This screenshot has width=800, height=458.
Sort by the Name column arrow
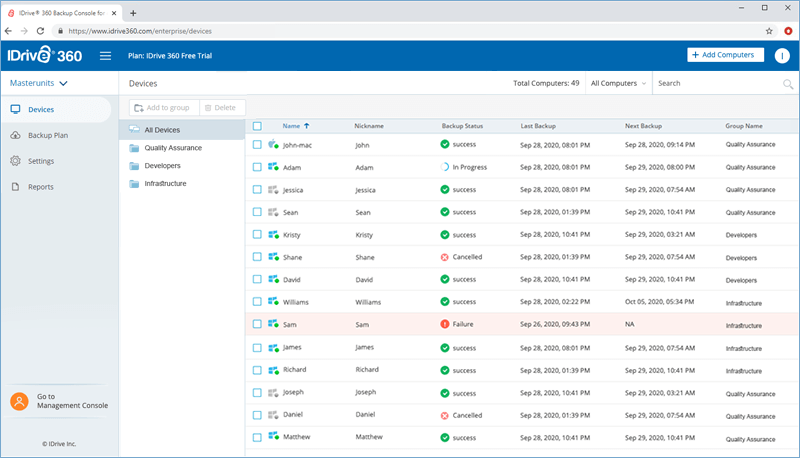(x=307, y=126)
